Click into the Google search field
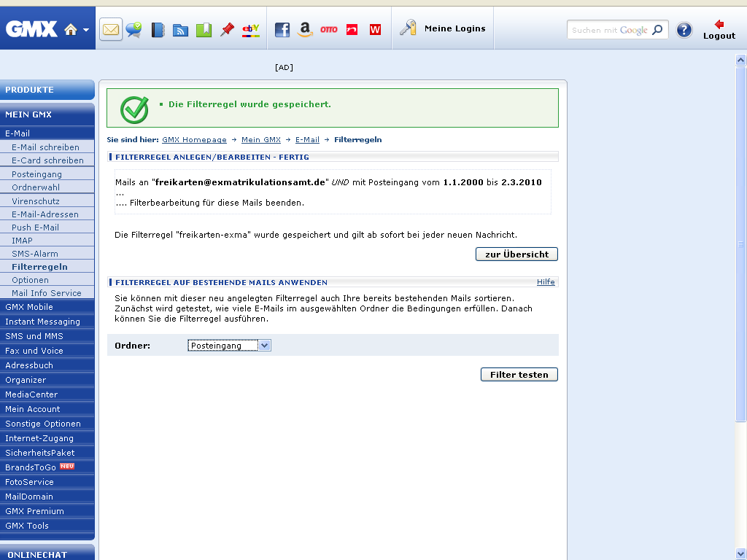This screenshot has width=747, height=560. 609,30
